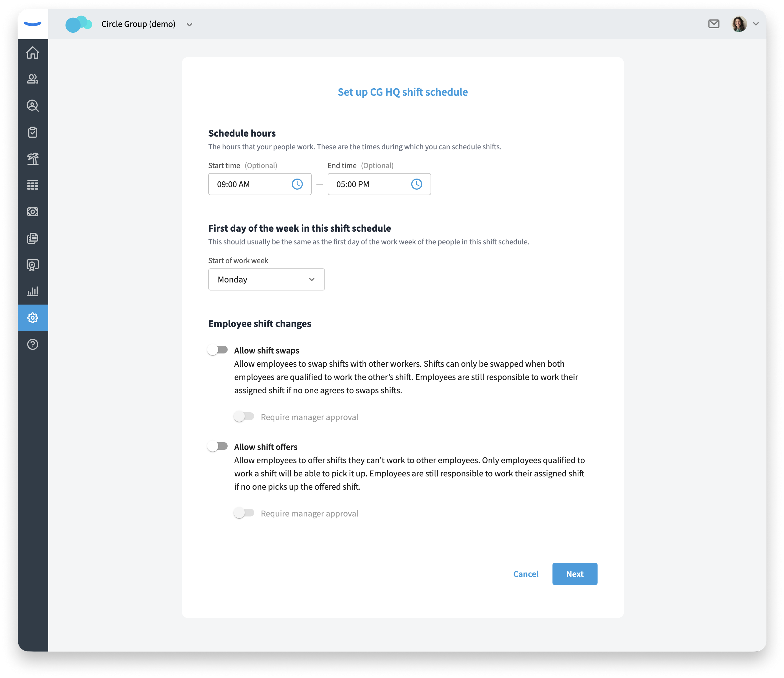Toggle Require manager approval under shift swaps
Image resolution: width=784 pixels, height=678 pixels.
(x=244, y=417)
